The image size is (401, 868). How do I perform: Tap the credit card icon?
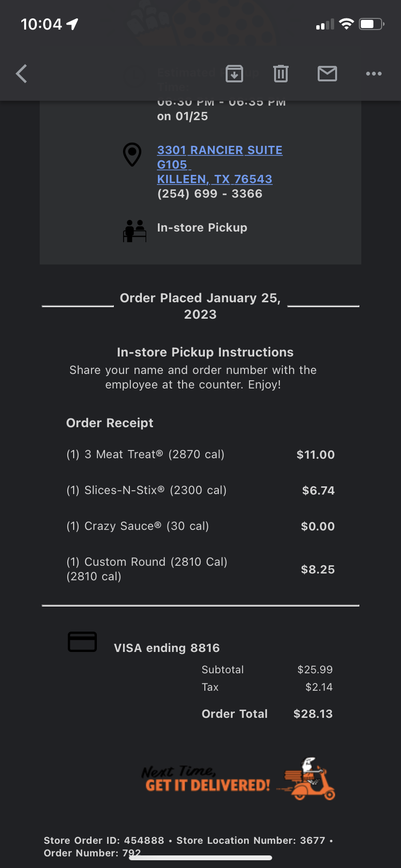point(82,642)
